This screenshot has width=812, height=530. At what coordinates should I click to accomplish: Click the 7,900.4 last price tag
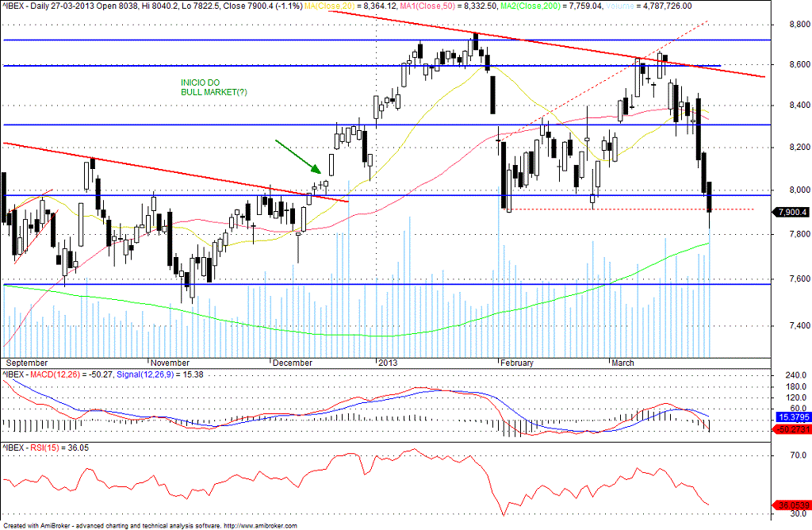tap(792, 212)
